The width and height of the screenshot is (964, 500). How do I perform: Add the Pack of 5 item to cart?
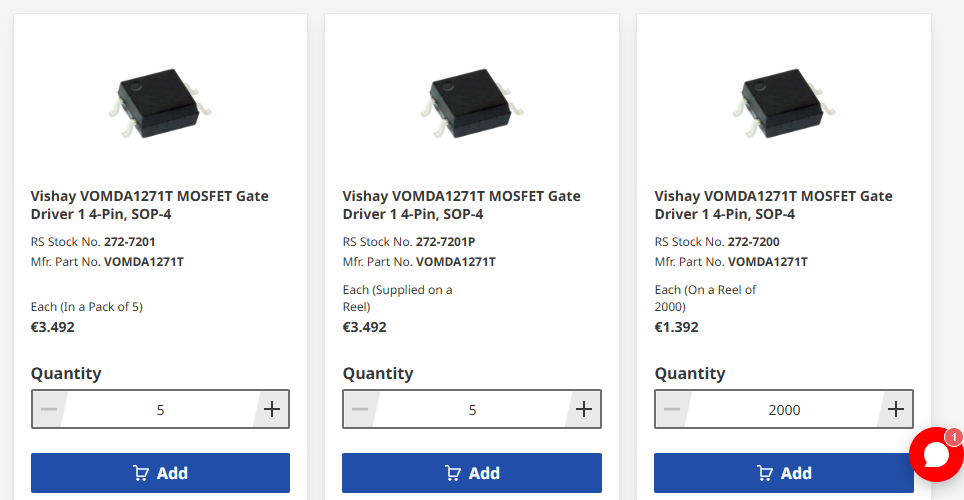click(160, 473)
